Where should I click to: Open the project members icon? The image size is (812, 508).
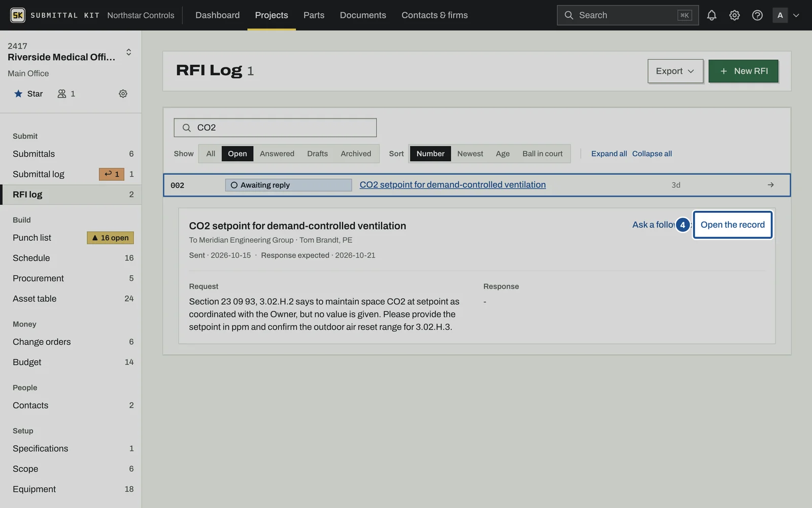[x=66, y=93]
